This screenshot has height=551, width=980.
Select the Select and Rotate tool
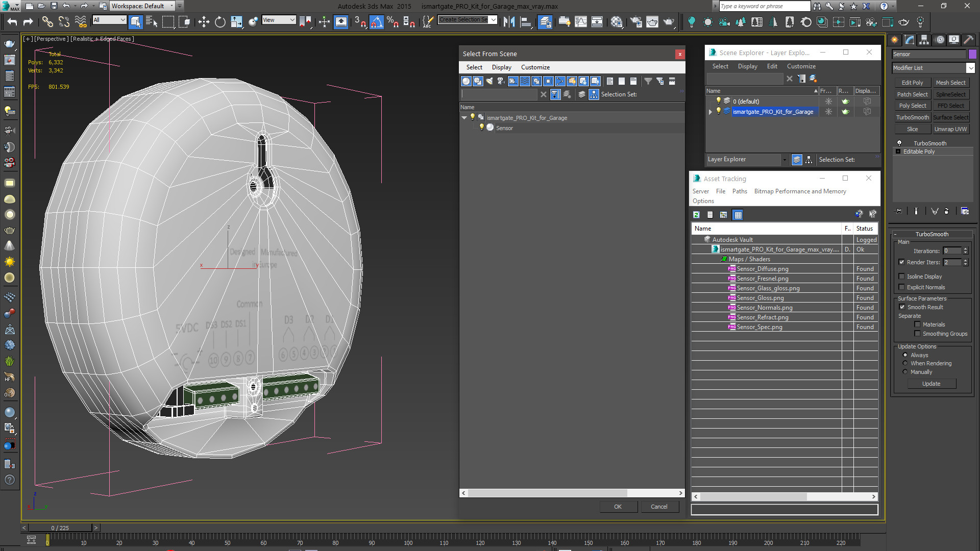220,22
